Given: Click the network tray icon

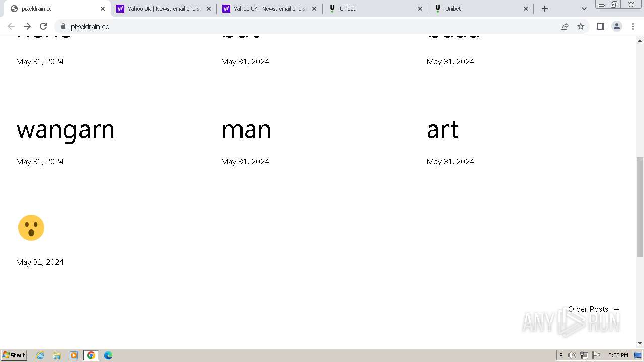Looking at the screenshot, I should click(x=584, y=355).
